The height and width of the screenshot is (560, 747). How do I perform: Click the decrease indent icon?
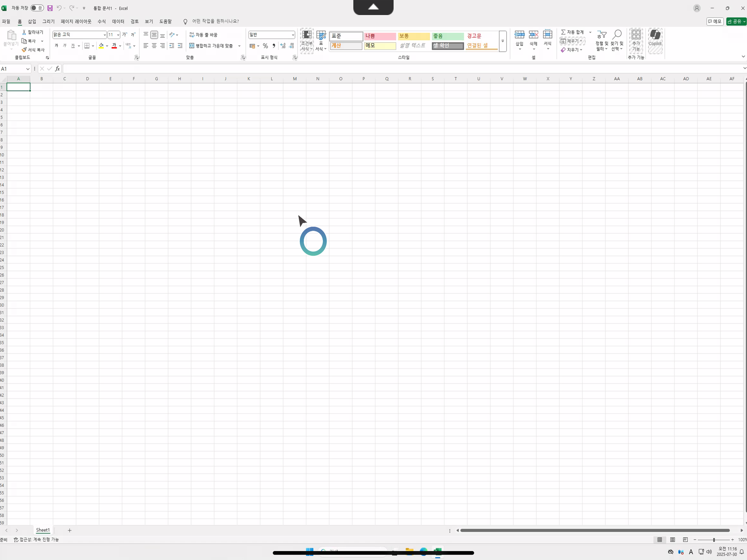[171, 46]
